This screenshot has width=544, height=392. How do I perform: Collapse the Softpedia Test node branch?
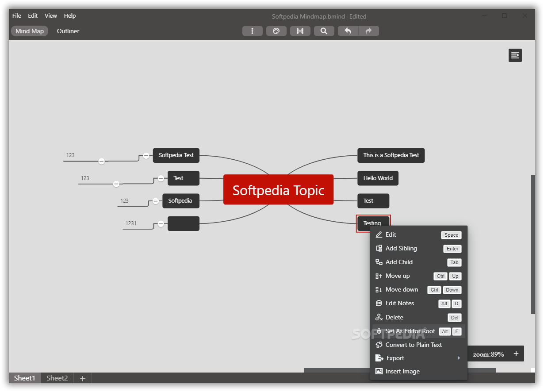[146, 155]
